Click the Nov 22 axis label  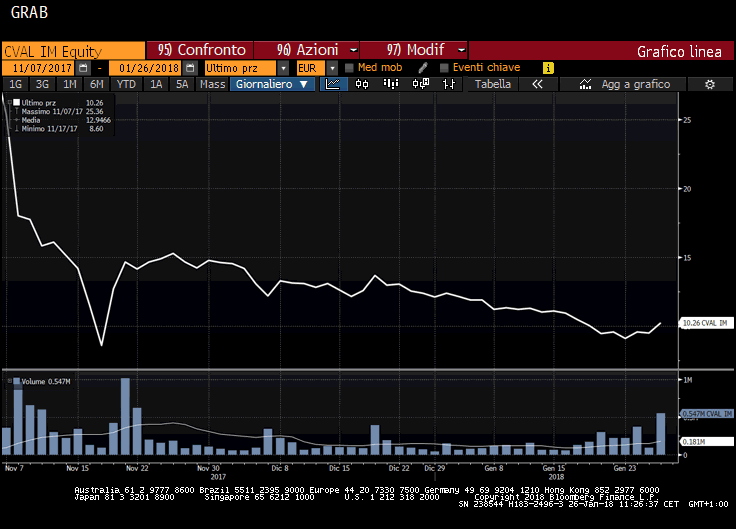coord(137,468)
